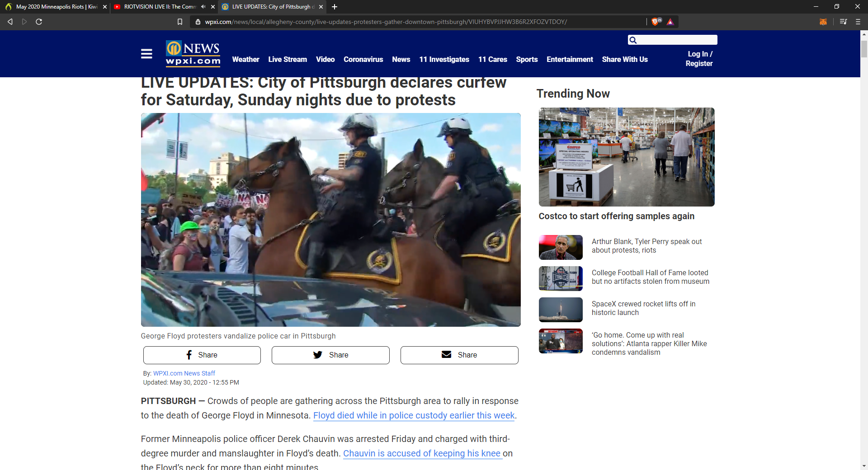Screen dimensions: 868x470
Task: Mute the RIOTVISION tab audio
Action: point(203,7)
